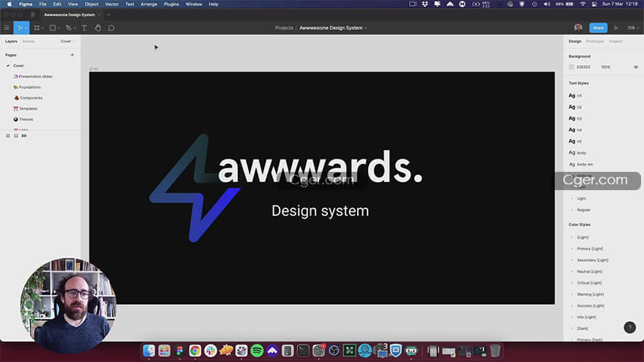
Task: Select the Frame tool
Action: pos(37,28)
